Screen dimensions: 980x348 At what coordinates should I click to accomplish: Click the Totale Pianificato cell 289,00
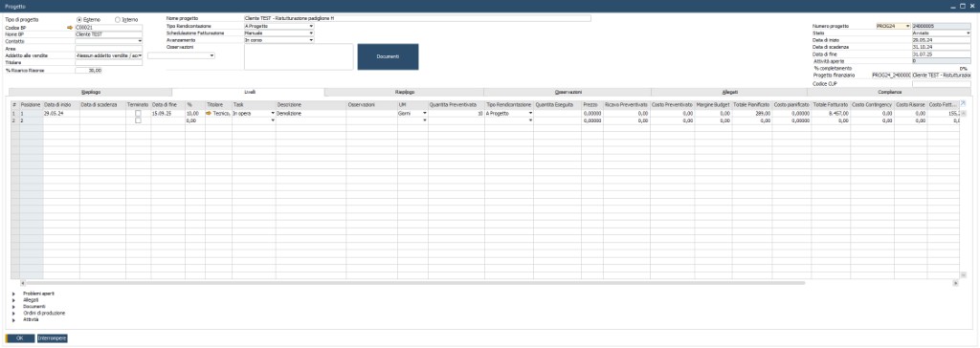[752, 113]
